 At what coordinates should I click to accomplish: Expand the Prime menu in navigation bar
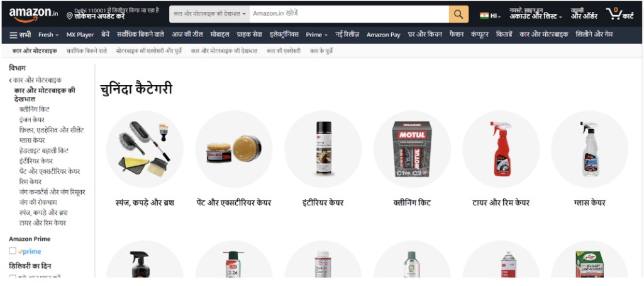[317, 35]
